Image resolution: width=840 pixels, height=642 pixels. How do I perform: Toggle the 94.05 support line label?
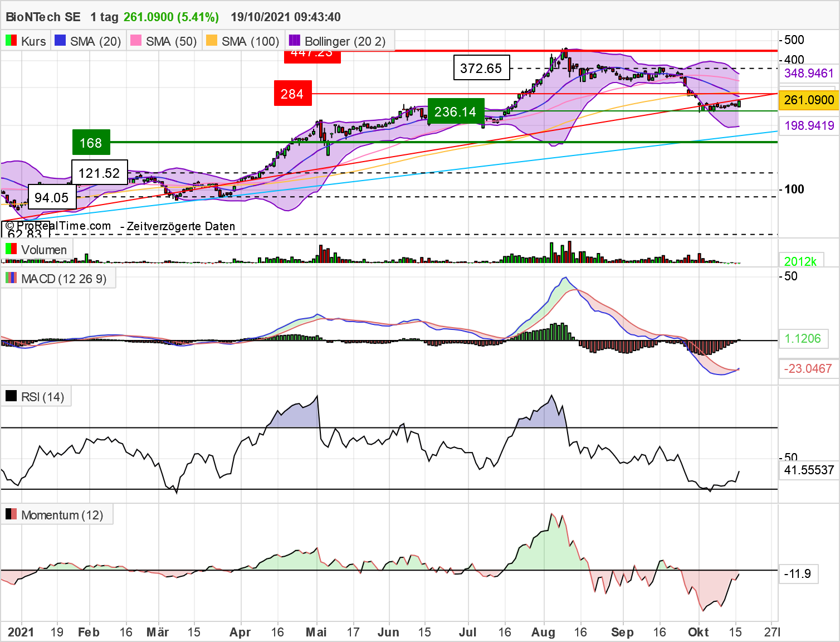52,197
